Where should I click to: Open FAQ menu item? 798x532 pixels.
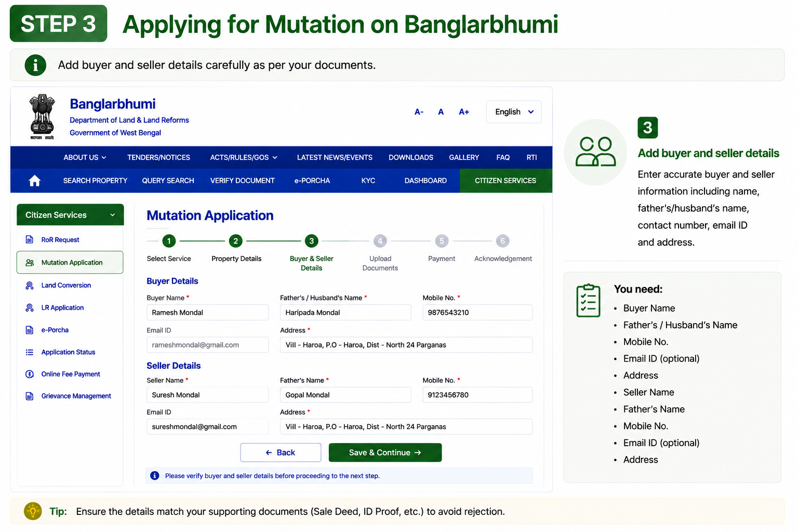click(x=503, y=157)
